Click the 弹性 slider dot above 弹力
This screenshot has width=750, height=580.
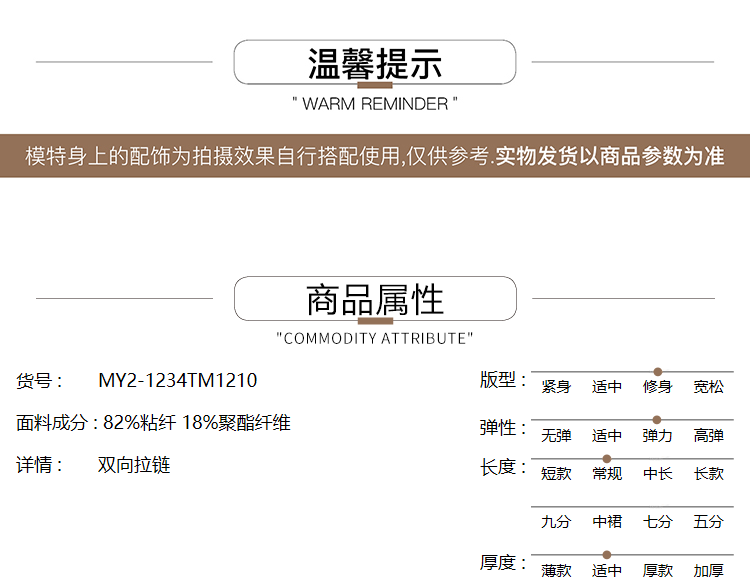click(x=657, y=420)
